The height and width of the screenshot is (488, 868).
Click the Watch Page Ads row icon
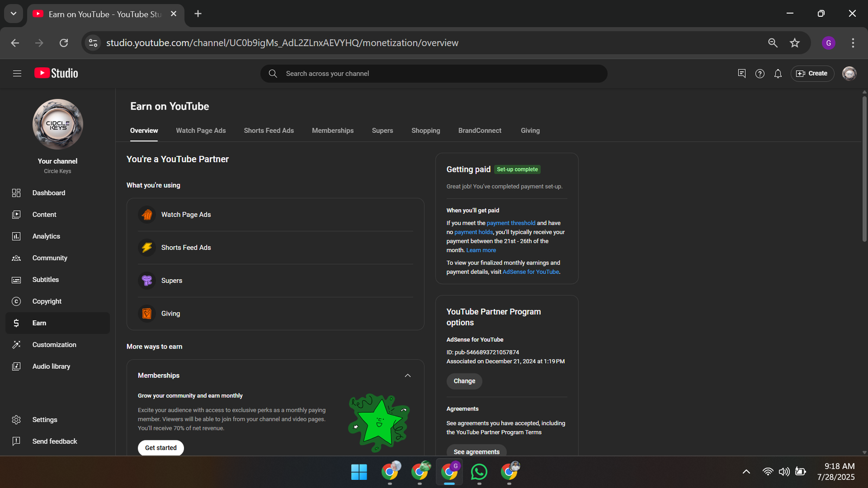(x=146, y=215)
